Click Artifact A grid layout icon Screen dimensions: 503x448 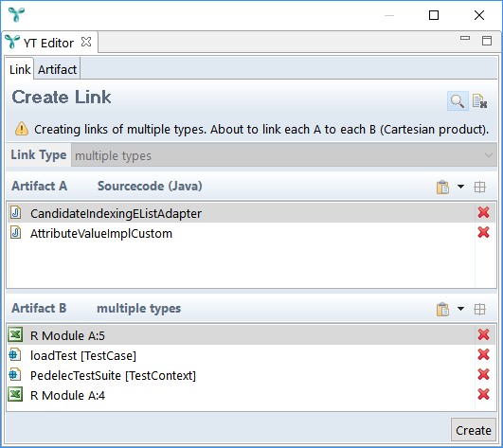[x=479, y=187]
